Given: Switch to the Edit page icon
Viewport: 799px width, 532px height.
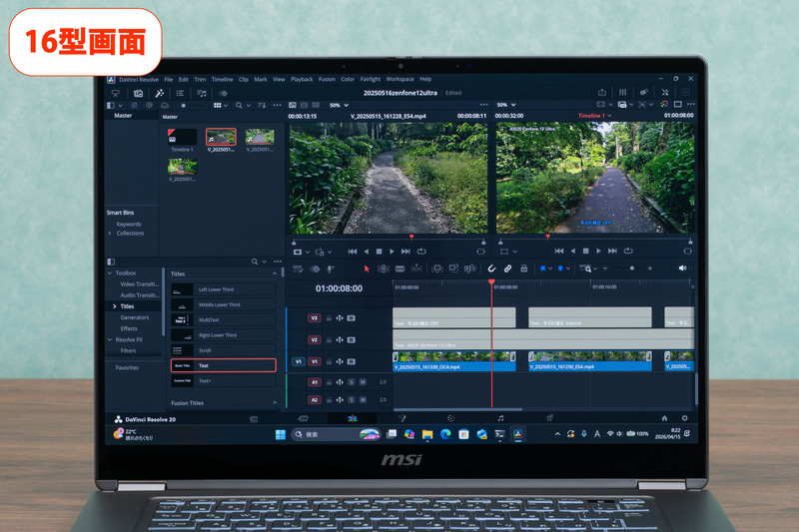Looking at the screenshot, I should tap(353, 418).
